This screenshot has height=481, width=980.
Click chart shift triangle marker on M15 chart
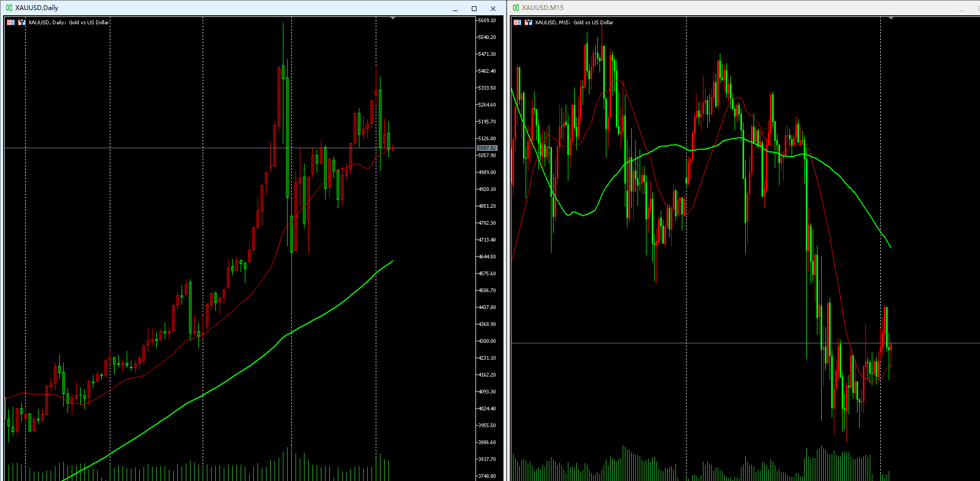(891, 18)
